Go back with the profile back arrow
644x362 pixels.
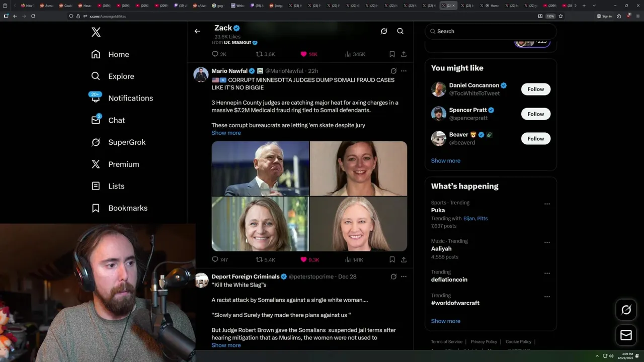[197, 31]
